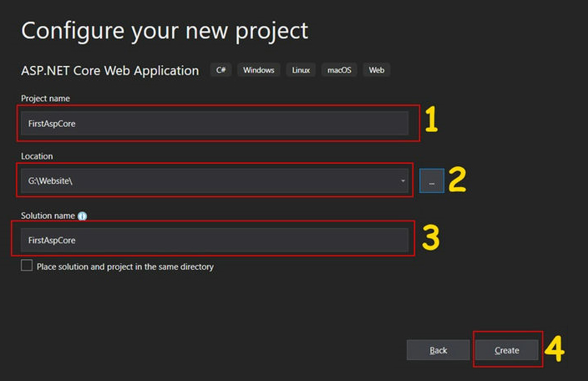Screen dimensions: 588x381
Task: Click the 'Configure your new project' heading
Action: tap(165, 31)
